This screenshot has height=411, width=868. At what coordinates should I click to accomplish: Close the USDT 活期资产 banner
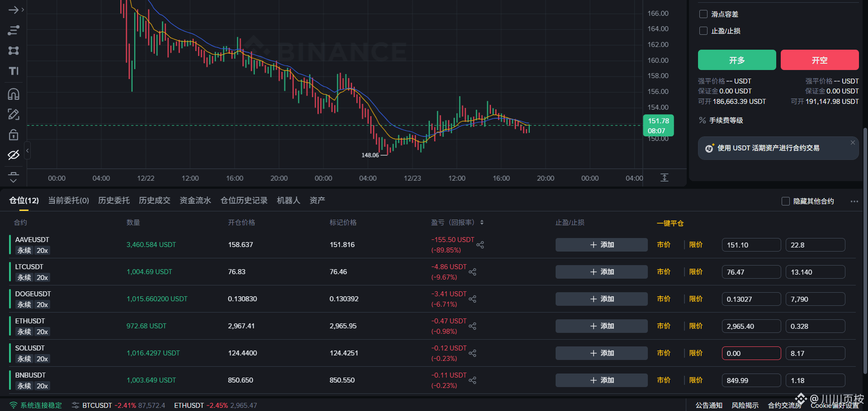[853, 143]
